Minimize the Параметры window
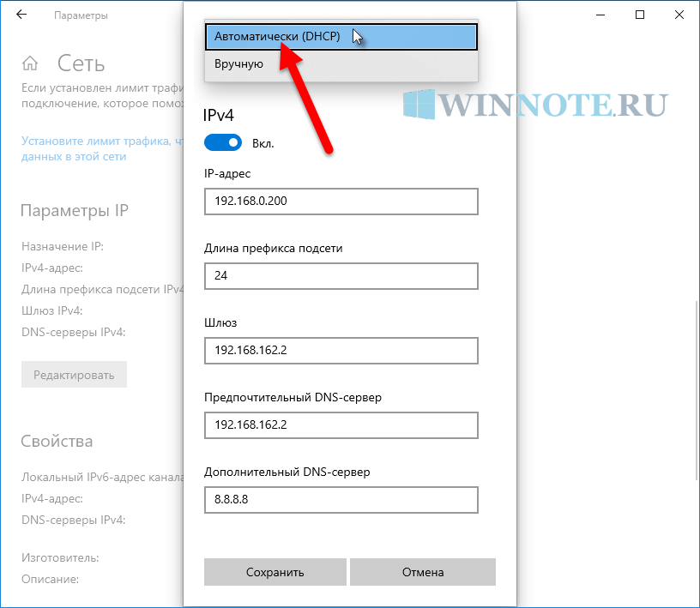The image size is (700, 608). 600,15
